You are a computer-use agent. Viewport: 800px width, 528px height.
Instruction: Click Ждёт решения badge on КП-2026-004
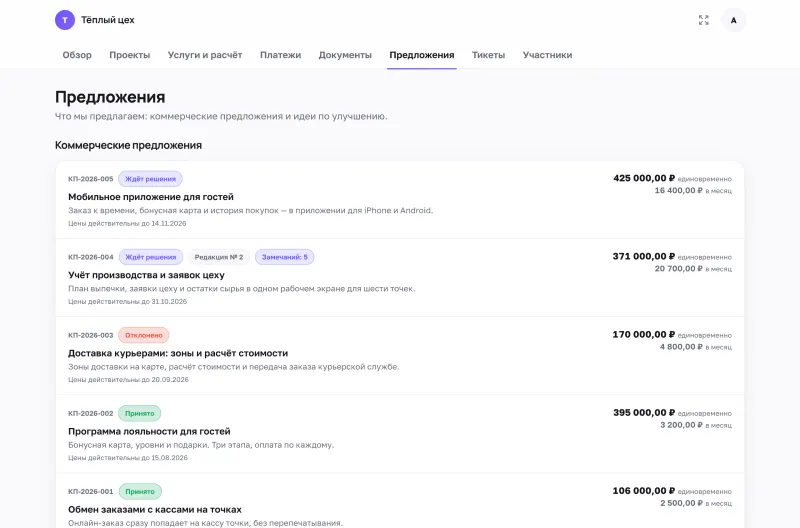[x=151, y=257]
